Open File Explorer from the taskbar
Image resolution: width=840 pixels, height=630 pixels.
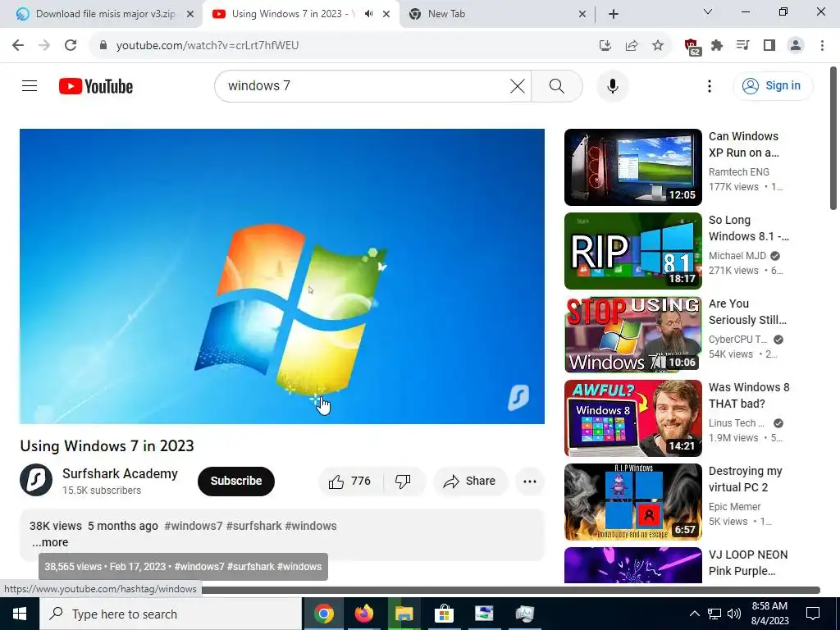point(404,614)
